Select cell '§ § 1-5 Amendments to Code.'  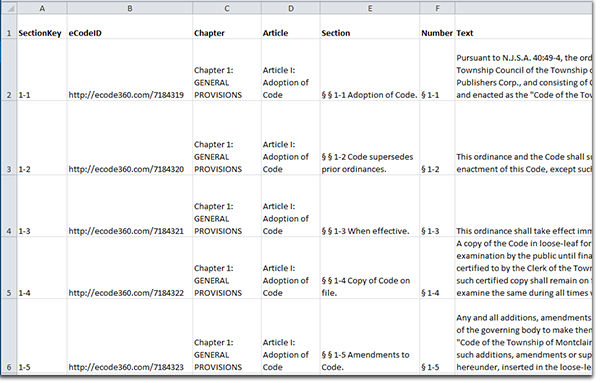pyautogui.click(x=370, y=336)
